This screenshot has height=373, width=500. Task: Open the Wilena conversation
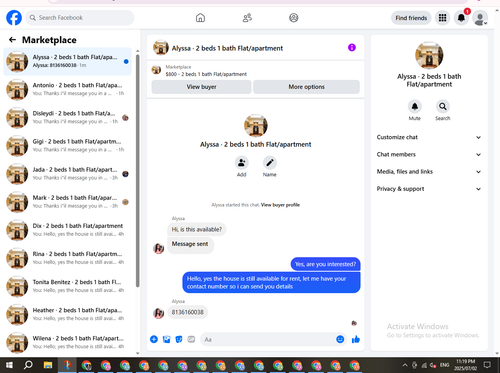pyautogui.click(x=67, y=342)
